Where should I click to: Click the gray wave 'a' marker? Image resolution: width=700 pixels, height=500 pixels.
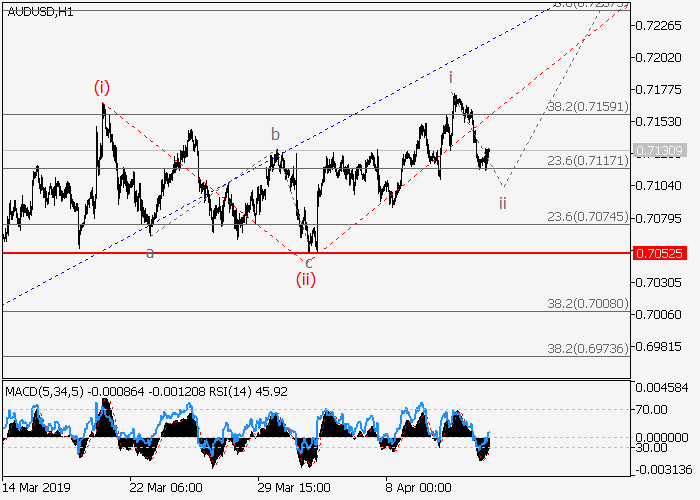[150, 253]
